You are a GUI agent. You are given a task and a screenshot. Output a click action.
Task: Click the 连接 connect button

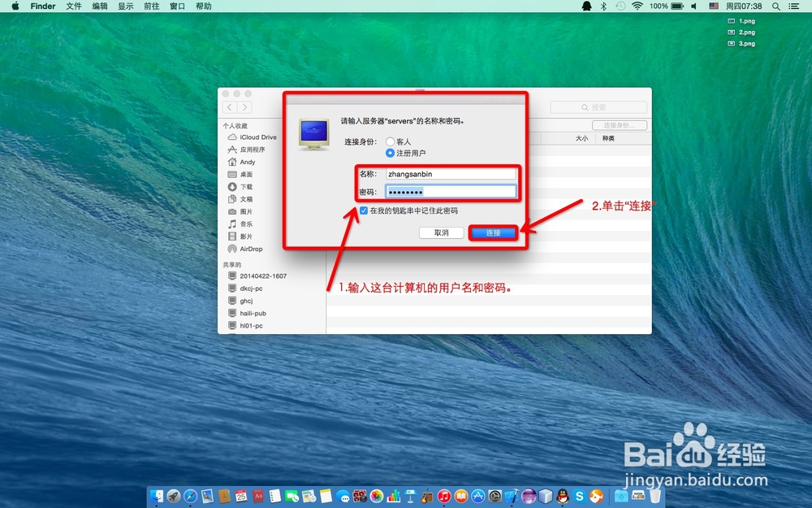[493, 232]
